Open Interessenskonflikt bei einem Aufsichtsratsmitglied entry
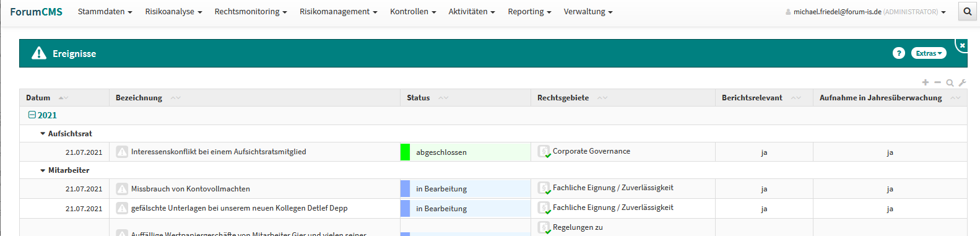The image size is (980, 236). pyautogui.click(x=219, y=152)
